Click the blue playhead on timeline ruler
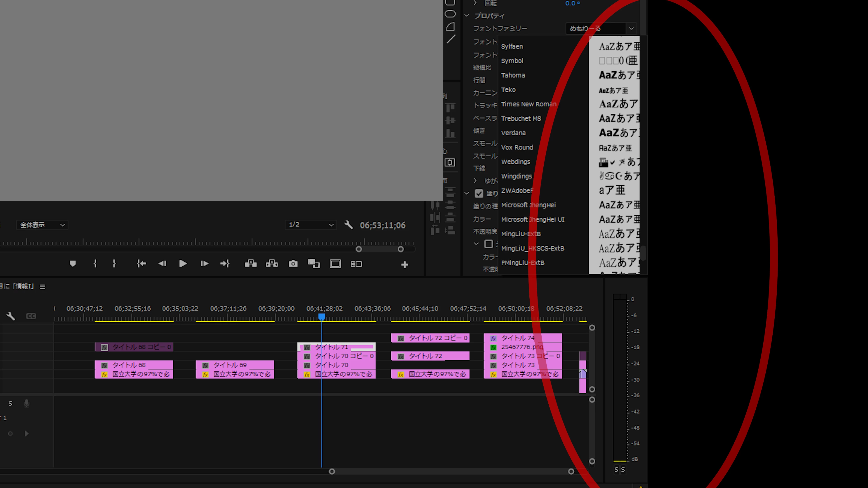Image resolution: width=868 pixels, height=488 pixels. click(322, 317)
